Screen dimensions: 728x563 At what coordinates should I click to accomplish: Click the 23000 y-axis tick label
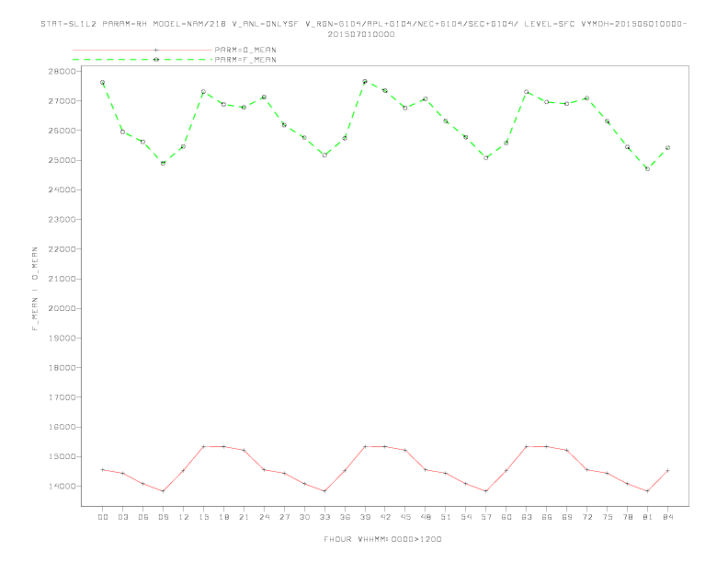[62, 219]
